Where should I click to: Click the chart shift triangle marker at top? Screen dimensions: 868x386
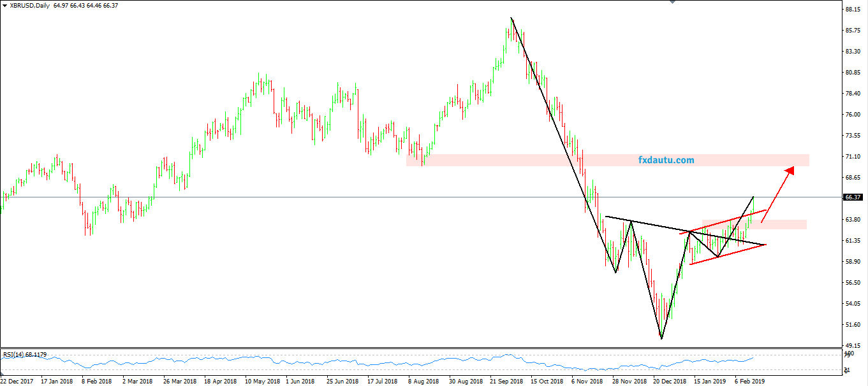[672, 3]
